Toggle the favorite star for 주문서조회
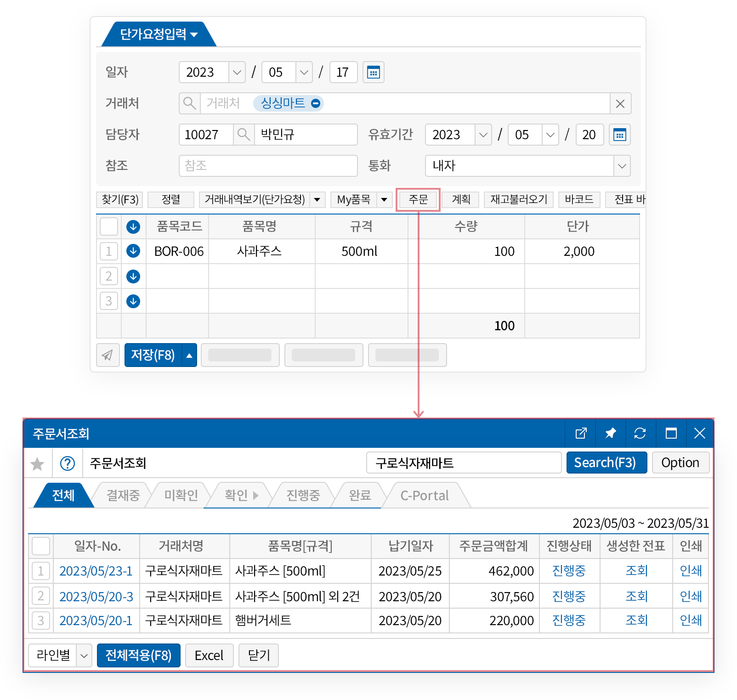 click(x=37, y=463)
